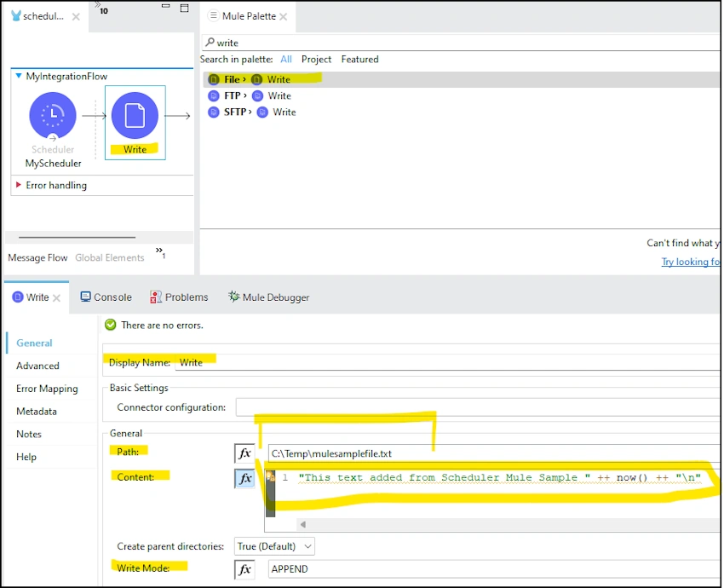724x588 pixels.
Task: Click the green no-errors check icon
Action: click(x=111, y=325)
